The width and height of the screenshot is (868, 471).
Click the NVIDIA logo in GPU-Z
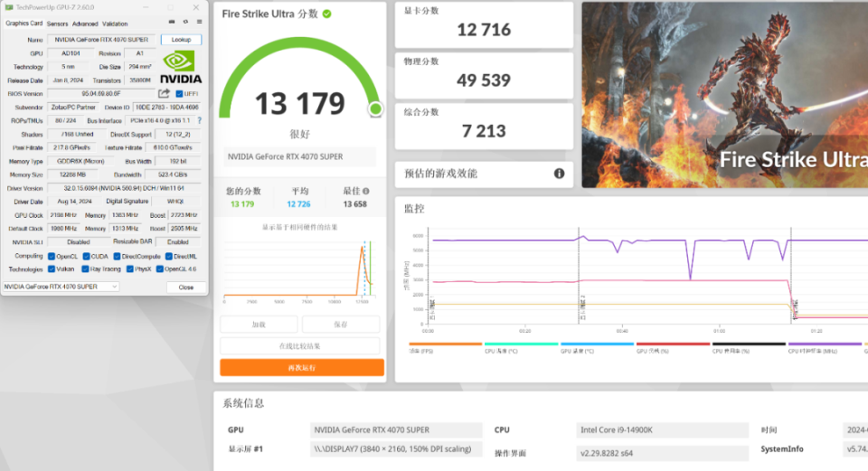(x=181, y=67)
